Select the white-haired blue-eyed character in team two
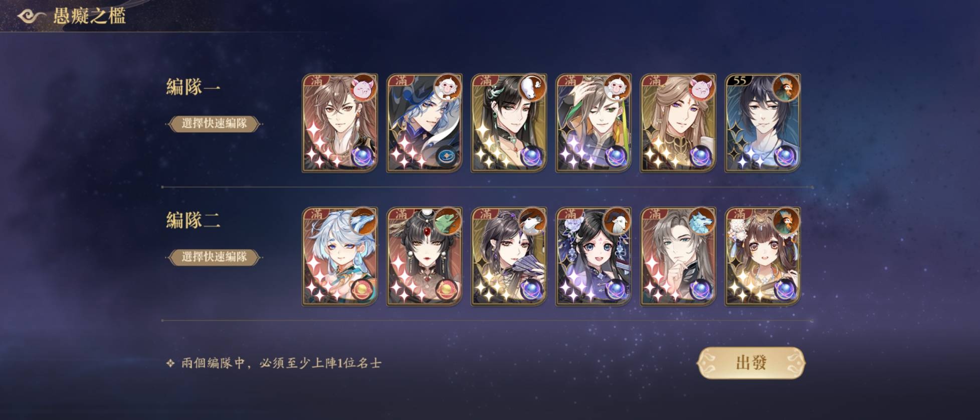The width and height of the screenshot is (980, 420). [339, 256]
